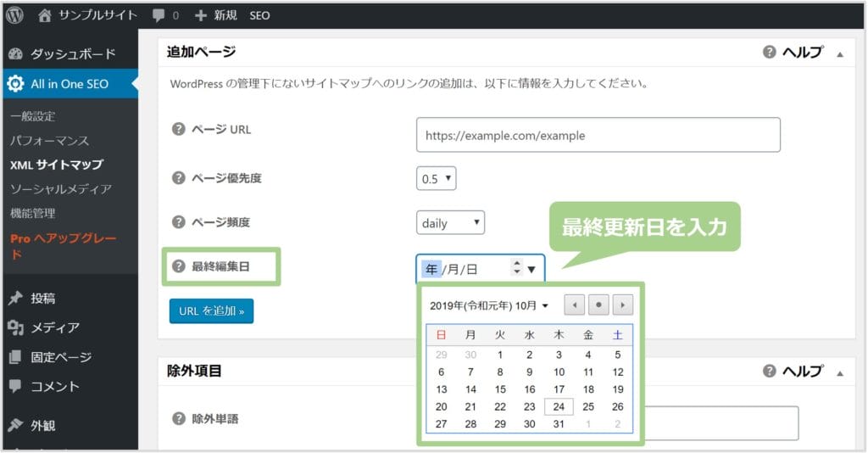The image size is (868, 453).
Task: Select October 15 in calendar
Action: point(500,389)
